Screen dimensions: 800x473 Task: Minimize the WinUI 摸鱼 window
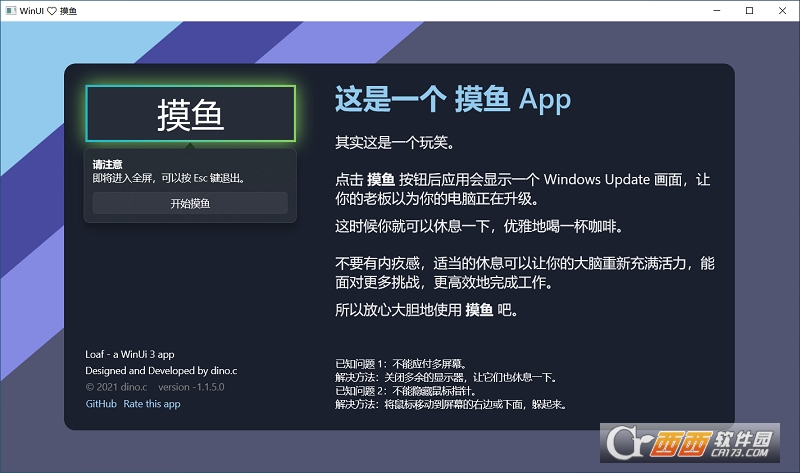[716, 11]
